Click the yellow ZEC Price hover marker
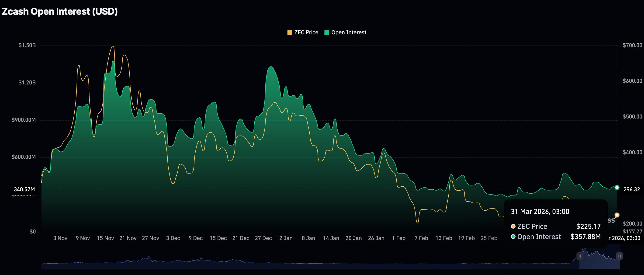Image resolution: width=644 pixels, height=275 pixels. [617, 215]
